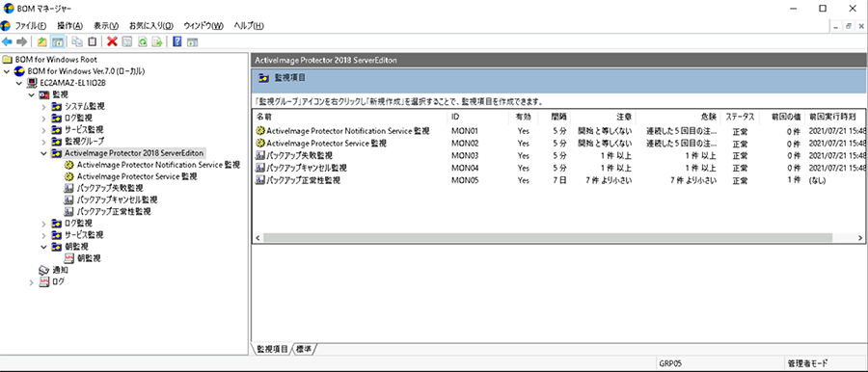The image size is (868, 372).
Task: Select ActiveImage Protector Notification Service 監視 gear icon in tree
Action: 69,165
